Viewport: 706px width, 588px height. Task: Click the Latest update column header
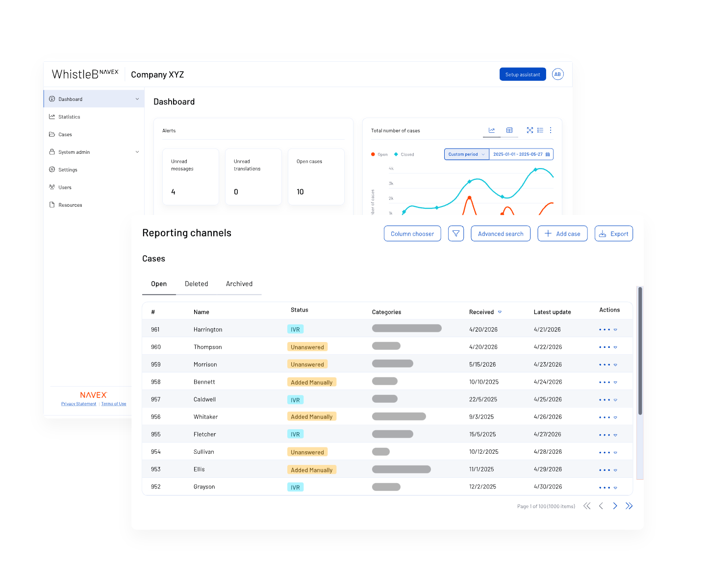tap(552, 312)
